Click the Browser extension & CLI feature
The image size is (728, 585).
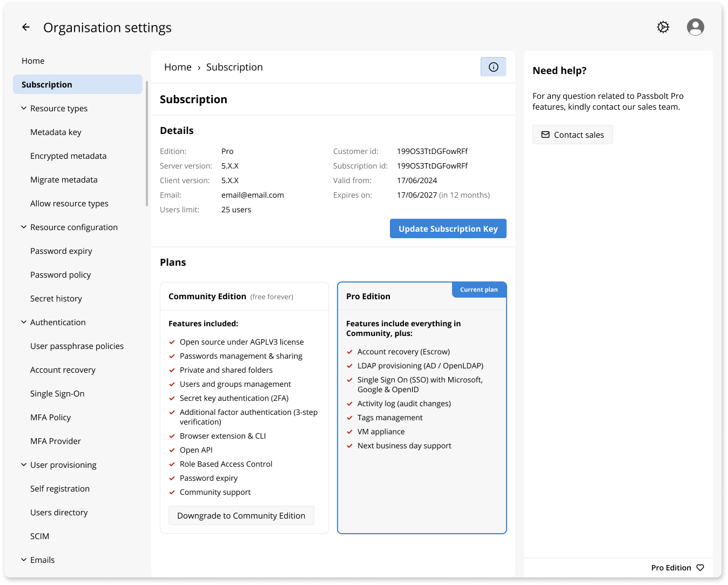tap(223, 436)
